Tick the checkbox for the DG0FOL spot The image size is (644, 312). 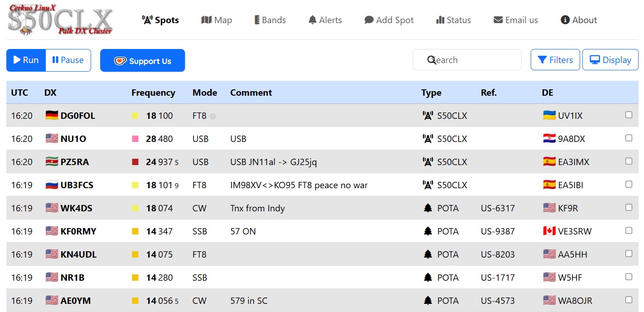[x=629, y=115]
